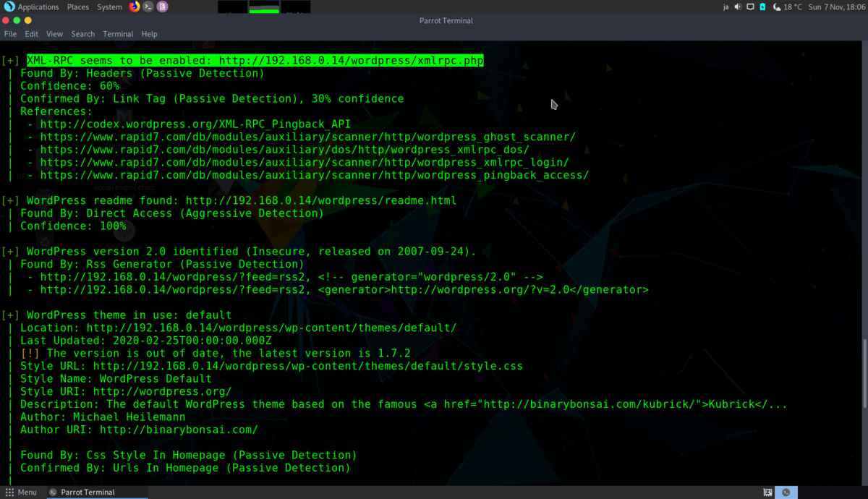Launch Firefox from the top panel
Viewport: 868px width, 499px height.
(x=135, y=7)
